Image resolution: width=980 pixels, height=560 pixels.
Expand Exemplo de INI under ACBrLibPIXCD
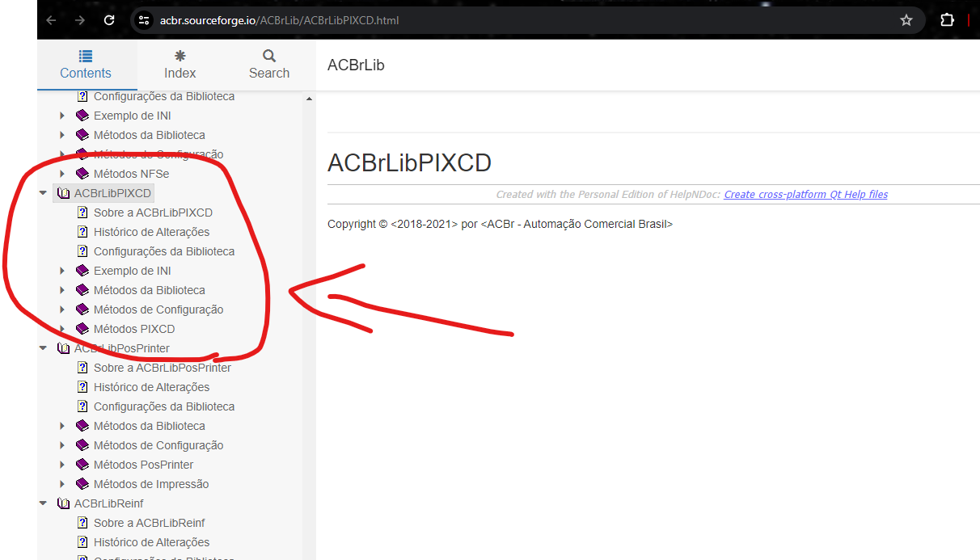(x=62, y=271)
